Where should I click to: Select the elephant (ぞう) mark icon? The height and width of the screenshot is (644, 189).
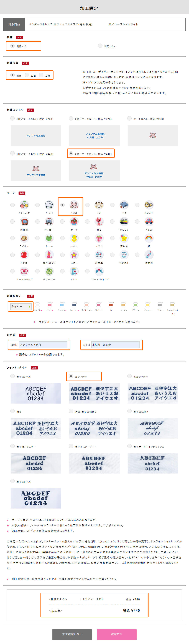[x=124, y=205]
